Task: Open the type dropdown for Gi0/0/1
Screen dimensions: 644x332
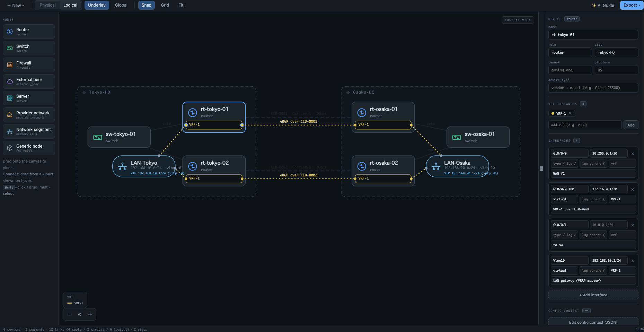Action: [564, 235]
